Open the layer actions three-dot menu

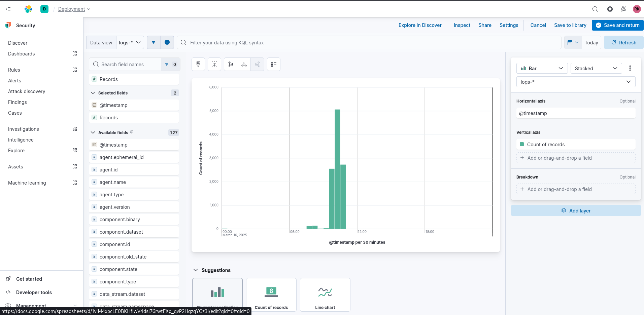click(630, 68)
